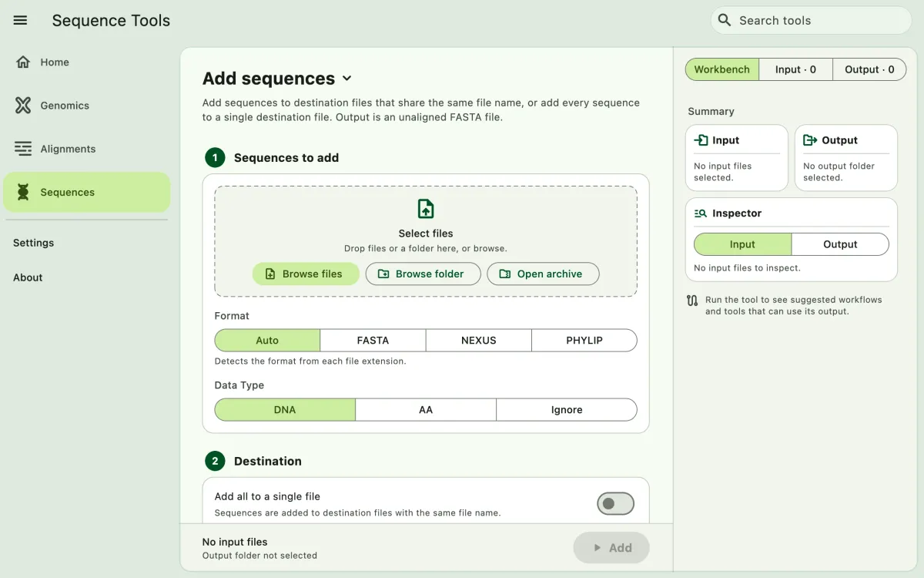Image resolution: width=924 pixels, height=578 pixels.
Task: Click the Output arrow icon in Summary
Action: tap(810, 140)
